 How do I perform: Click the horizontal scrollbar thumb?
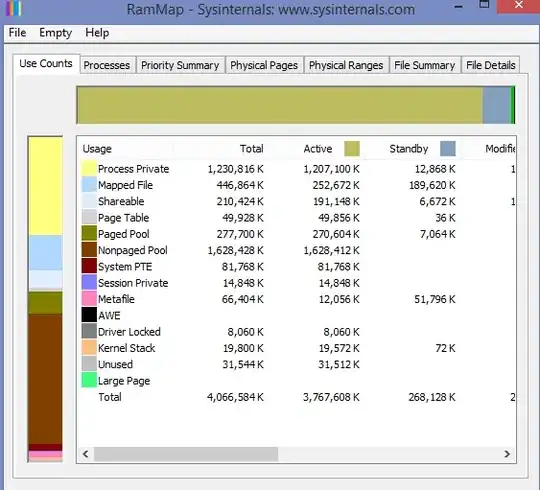tap(186, 454)
